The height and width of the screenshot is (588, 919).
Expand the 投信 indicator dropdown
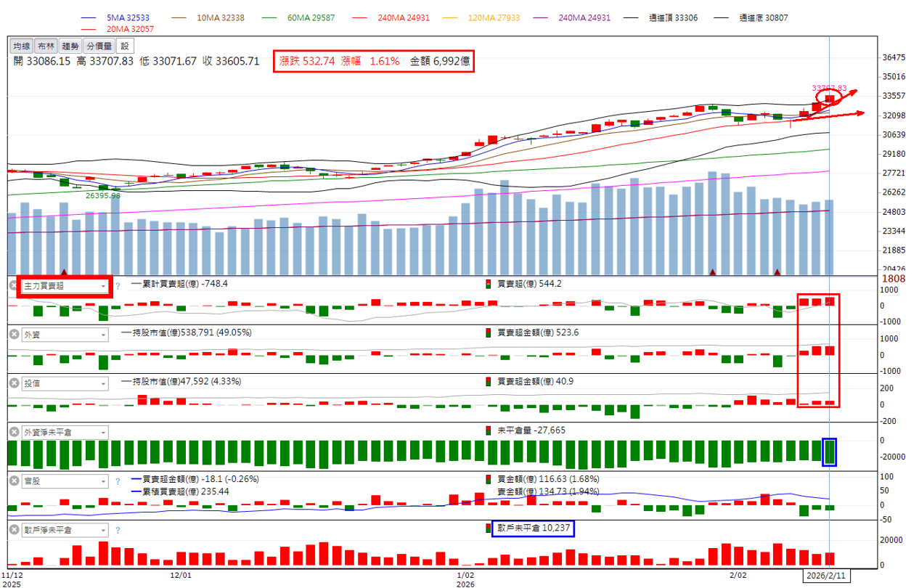pos(103,383)
